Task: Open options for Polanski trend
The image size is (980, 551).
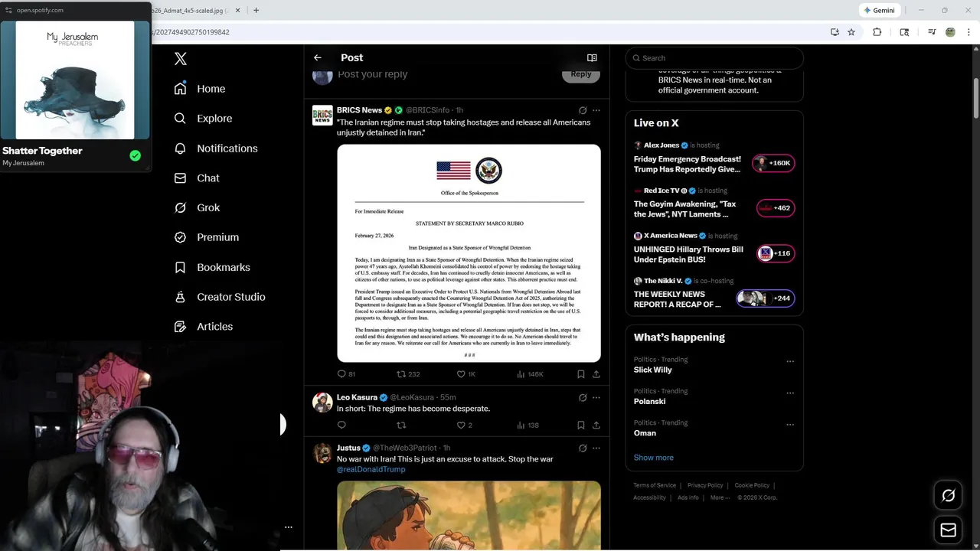Action: pyautogui.click(x=790, y=393)
